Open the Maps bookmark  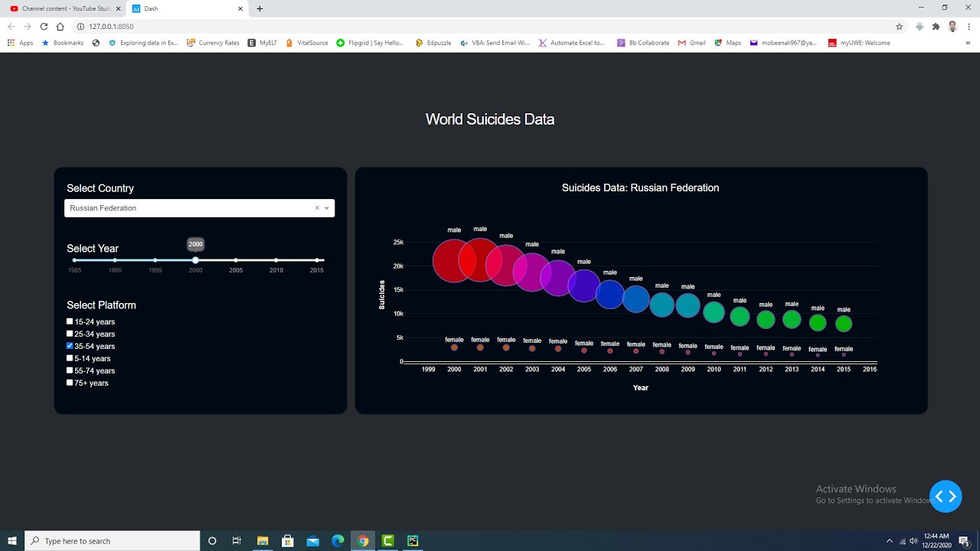(727, 42)
